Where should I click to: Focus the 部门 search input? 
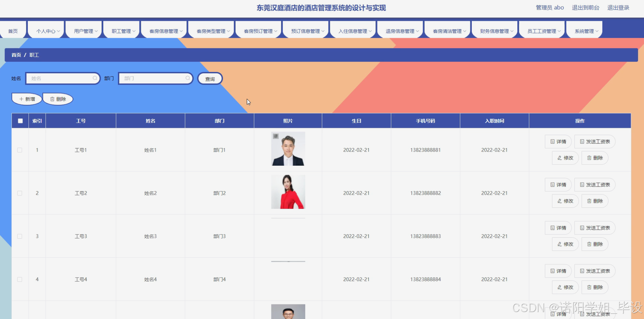156,78
